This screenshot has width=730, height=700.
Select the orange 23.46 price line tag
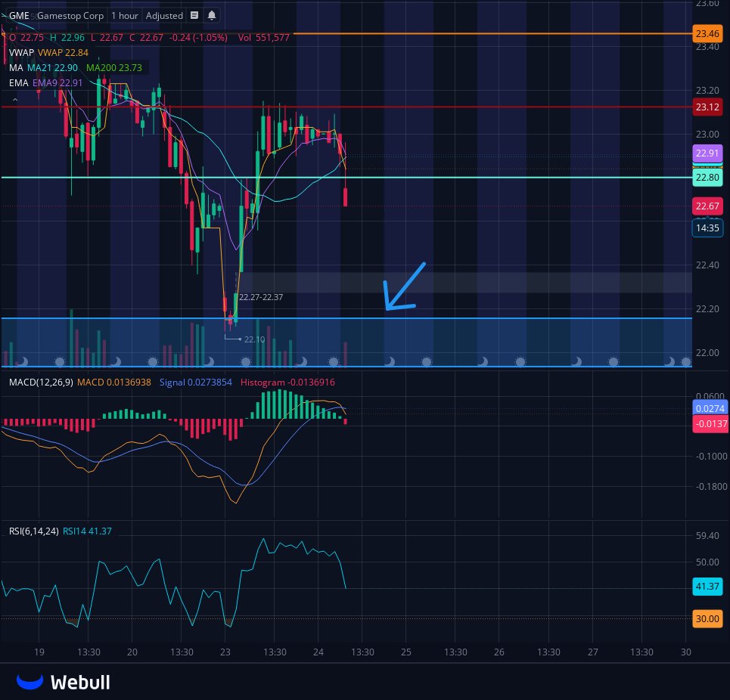coord(707,33)
